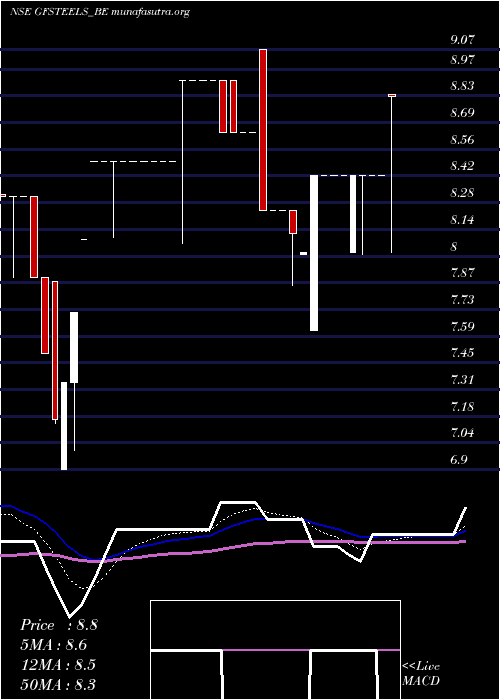Click the 5MA : 8.6 readout
500x700 pixels.
tap(54, 645)
